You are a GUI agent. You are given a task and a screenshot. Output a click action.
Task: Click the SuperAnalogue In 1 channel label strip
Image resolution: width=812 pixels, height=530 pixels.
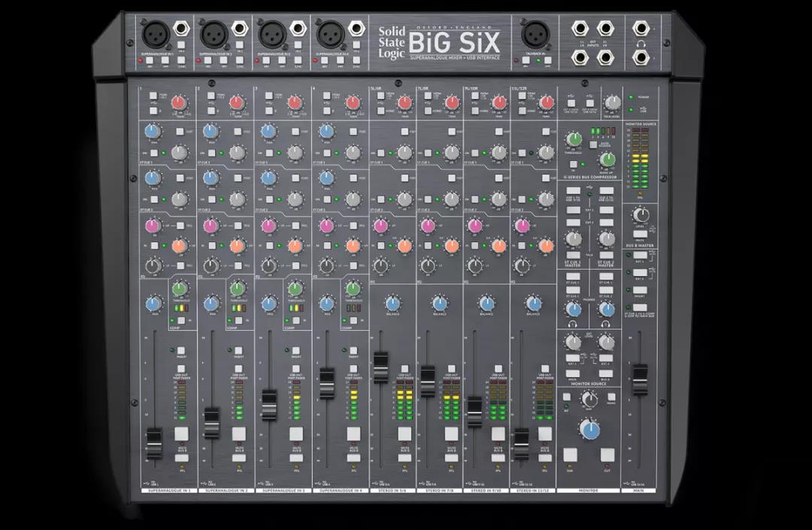(x=169, y=490)
